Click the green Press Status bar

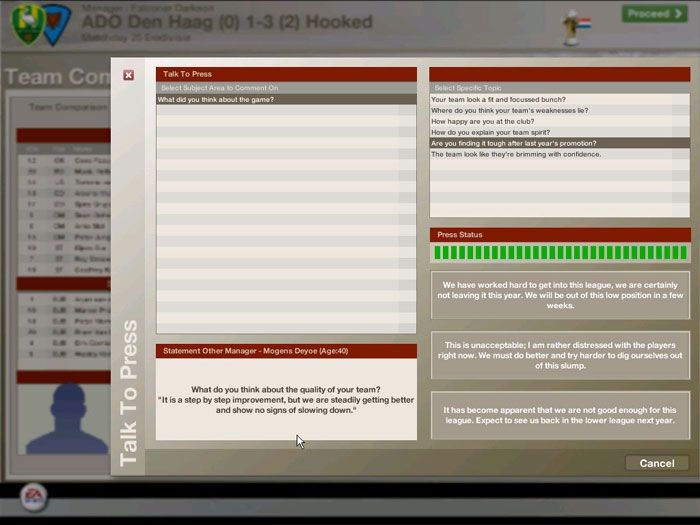[560, 253]
